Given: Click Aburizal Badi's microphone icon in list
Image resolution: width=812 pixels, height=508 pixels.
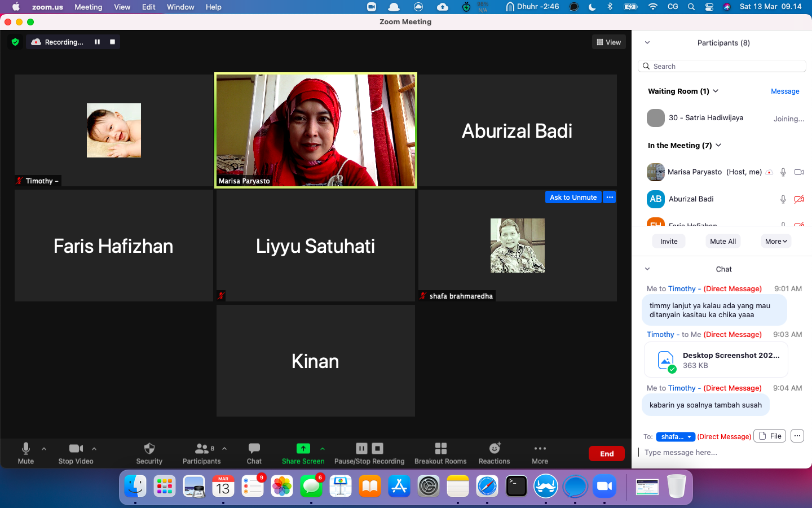Looking at the screenshot, I should tap(783, 199).
